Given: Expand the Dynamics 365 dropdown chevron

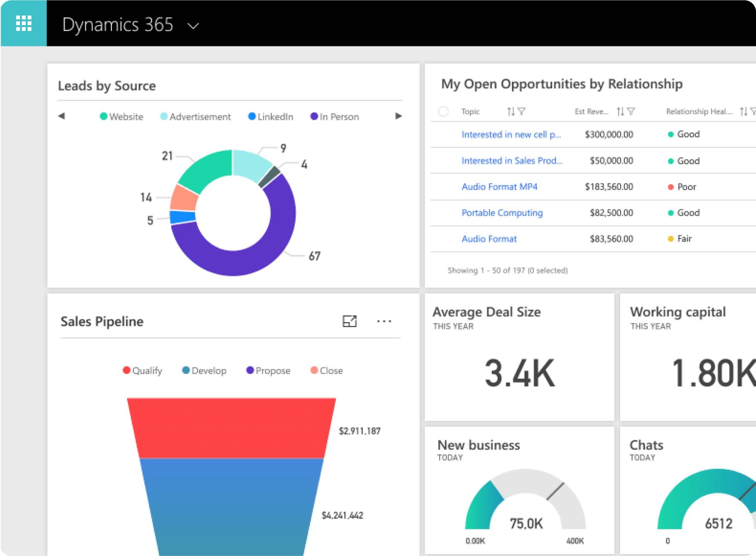Looking at the screenshot, I should click(193, 26).
